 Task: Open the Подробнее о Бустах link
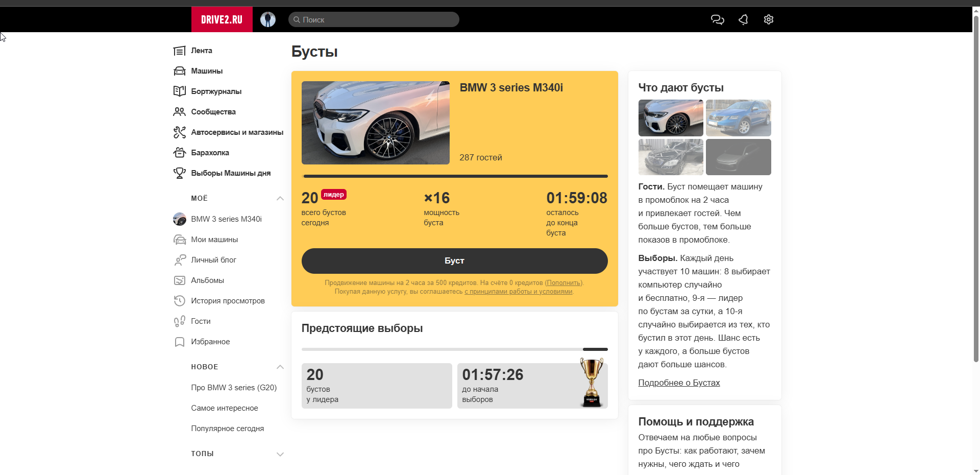click(x=679, y=383)
